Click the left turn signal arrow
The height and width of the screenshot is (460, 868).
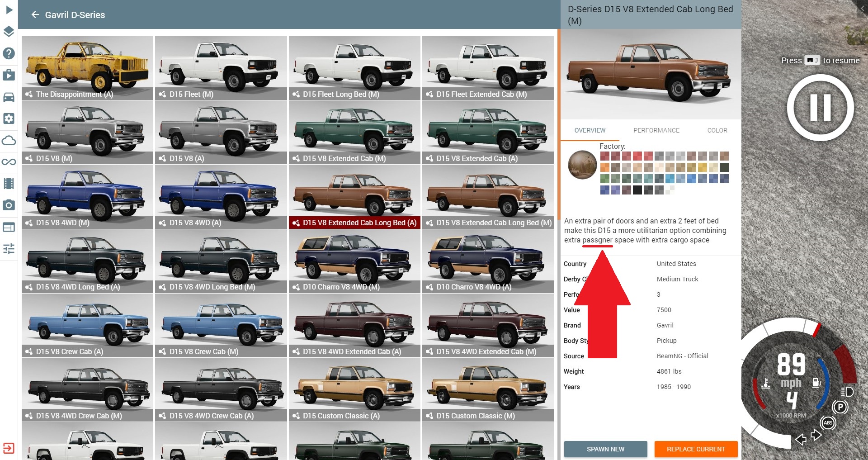coord(801,439)
